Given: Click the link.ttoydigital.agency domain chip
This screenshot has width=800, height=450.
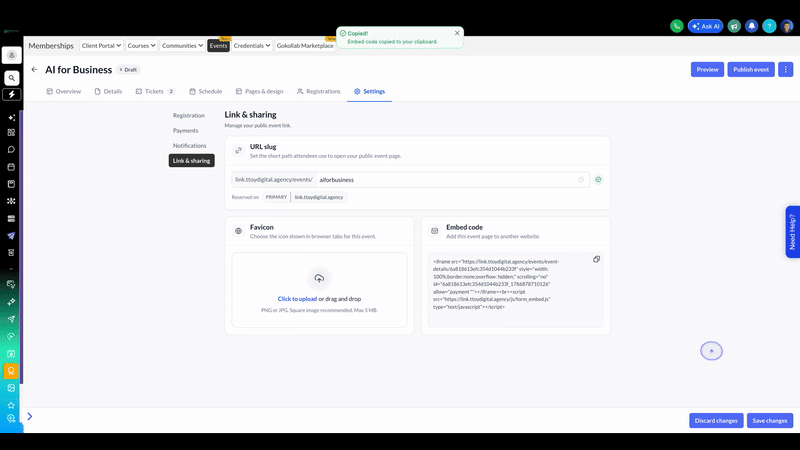Looking at the screenshot, I should (x=319, y=197).
